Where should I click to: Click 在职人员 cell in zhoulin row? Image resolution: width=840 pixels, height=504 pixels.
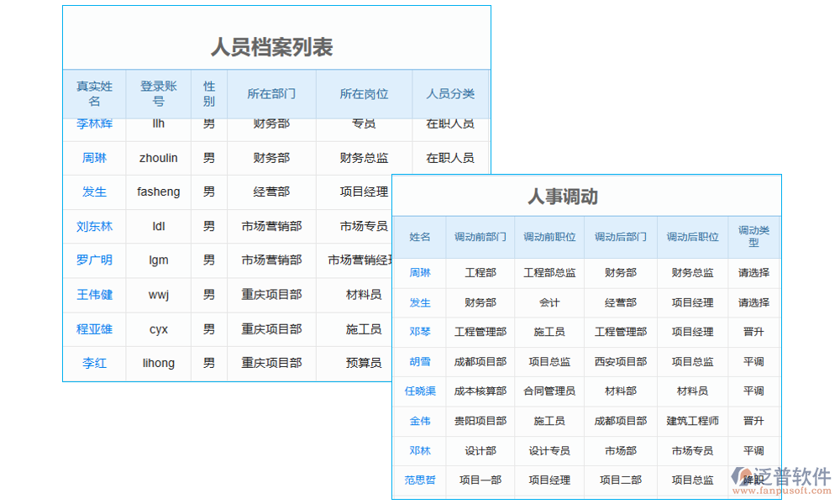coord(450,158)
